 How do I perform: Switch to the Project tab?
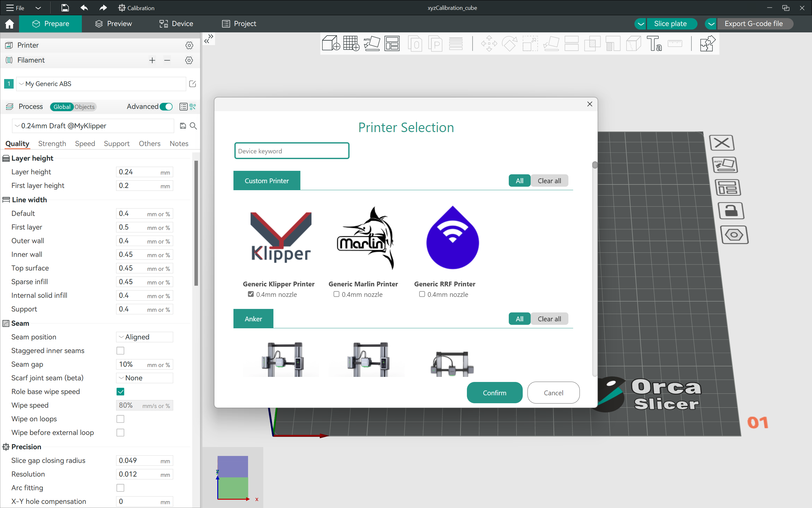point(239,23)
